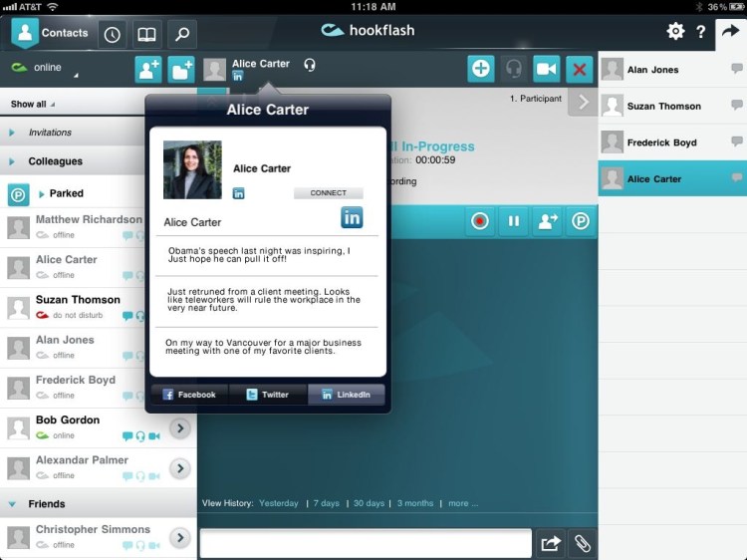View 3 months history
Image resolution: width=747 pixels, height=560 pixels.
415,503
